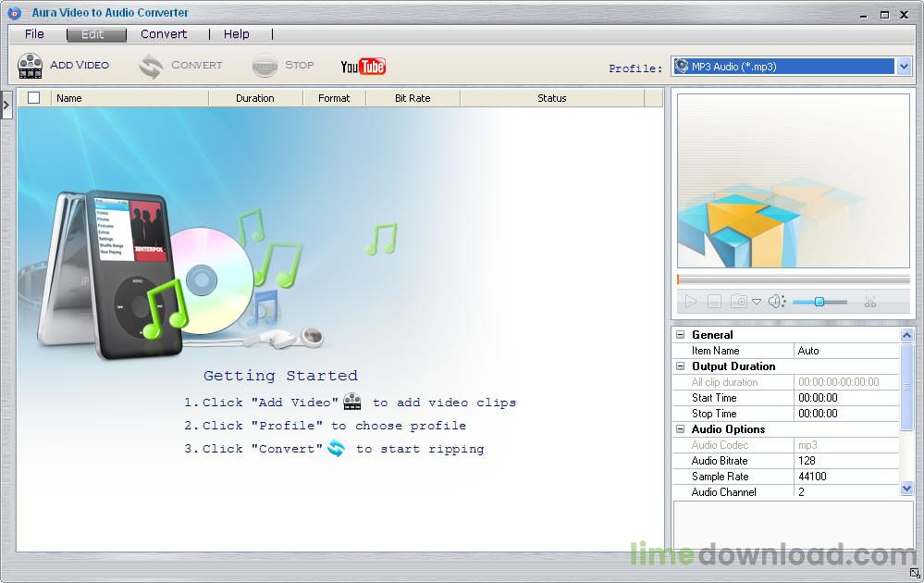
Task: Click the Convert toolbar icon
Action: (x=151, y=65)
